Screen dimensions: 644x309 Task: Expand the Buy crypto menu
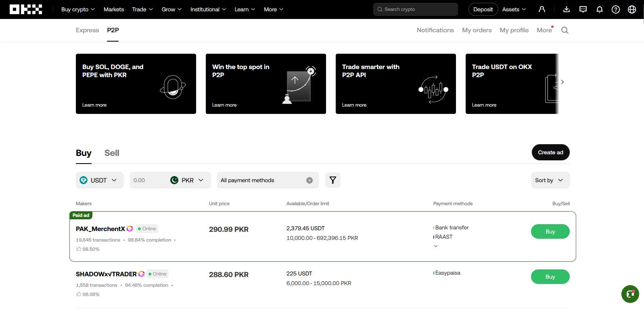(x=78, y=9)
